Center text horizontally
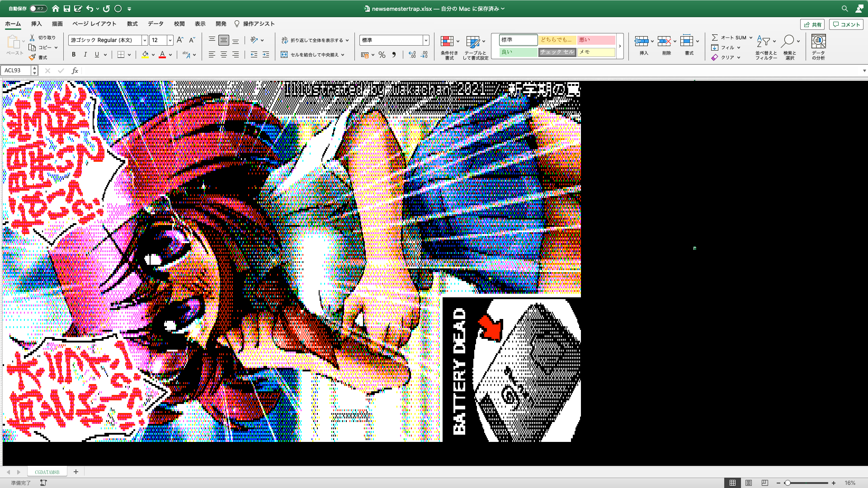The height and width of the screenshot is (488, 868). [x=224, y=55]
